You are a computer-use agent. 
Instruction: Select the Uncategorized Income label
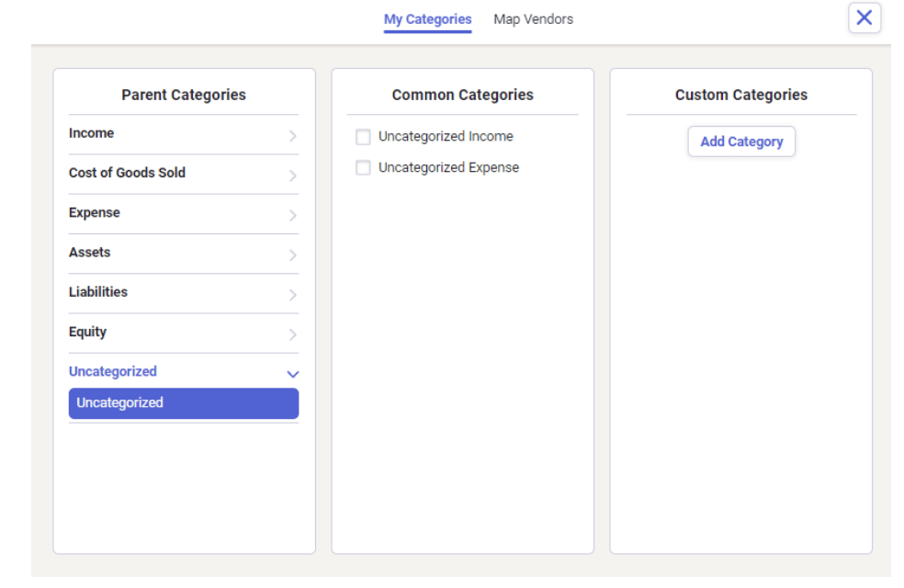446,137
